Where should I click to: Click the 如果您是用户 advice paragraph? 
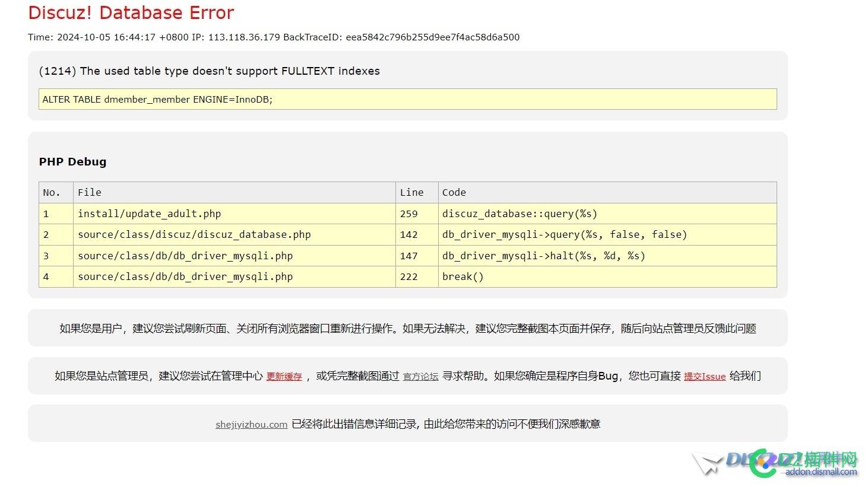(408, 329)
